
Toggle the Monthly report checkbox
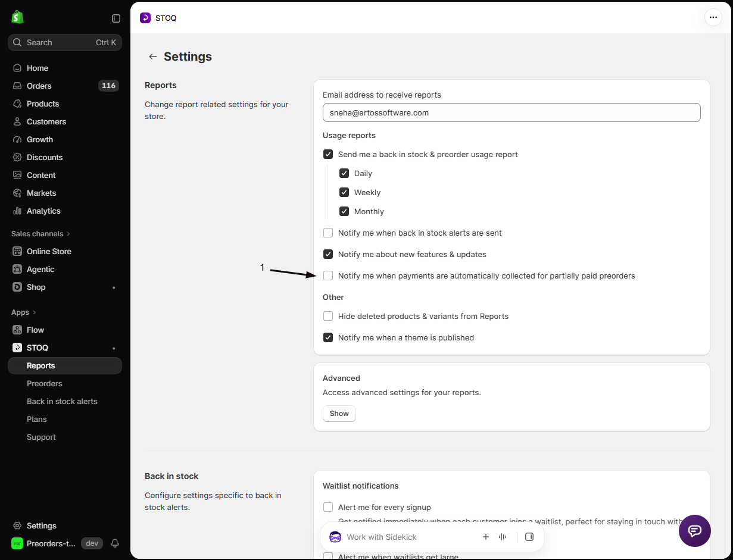tap(344, 211)
